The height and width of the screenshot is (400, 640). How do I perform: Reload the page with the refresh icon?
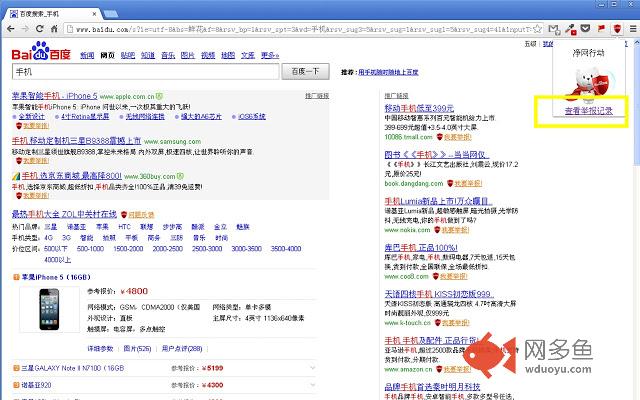coord(40,29)
